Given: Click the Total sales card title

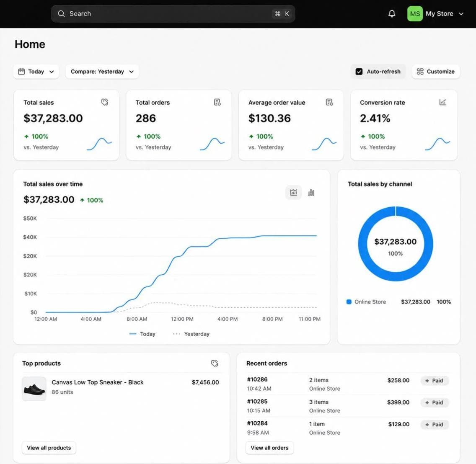Looking at the screenshot, I should tap(39, 103).
